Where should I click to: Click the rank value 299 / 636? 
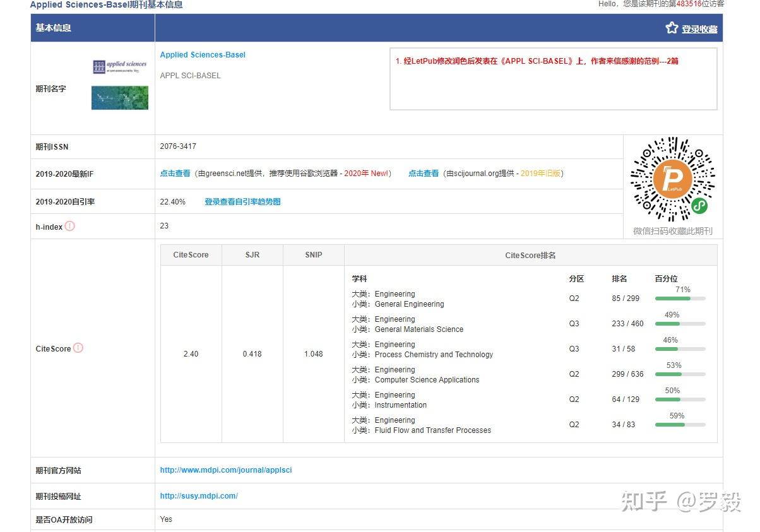click(x=627, y=374)
